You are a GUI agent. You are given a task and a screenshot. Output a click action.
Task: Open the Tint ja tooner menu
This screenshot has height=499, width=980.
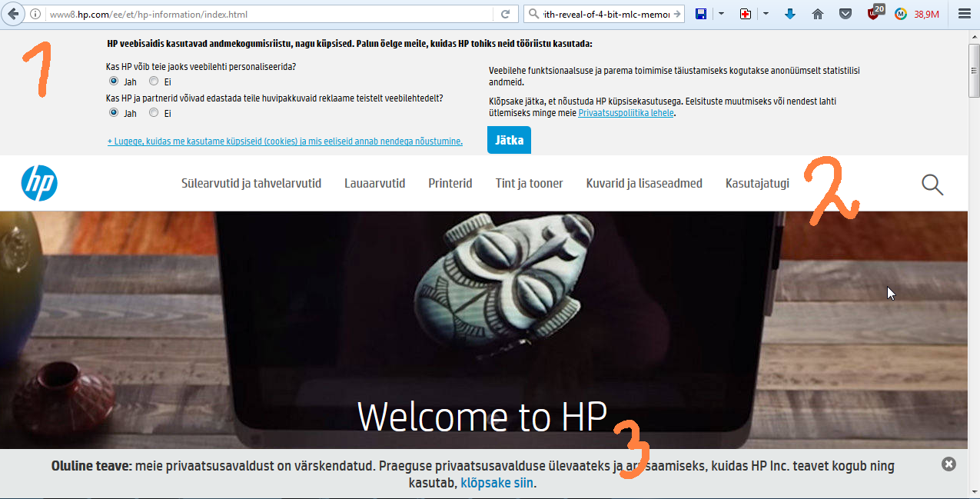(530, 183)
